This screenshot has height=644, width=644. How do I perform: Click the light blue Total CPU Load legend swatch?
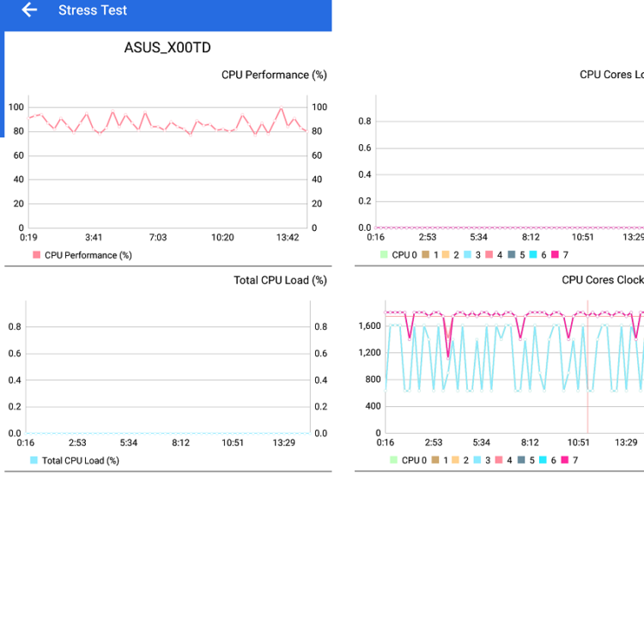[33, 460]
